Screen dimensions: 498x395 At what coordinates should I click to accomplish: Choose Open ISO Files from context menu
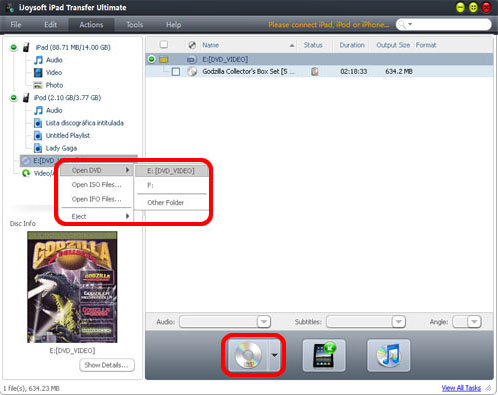click(x=97, y=185)
